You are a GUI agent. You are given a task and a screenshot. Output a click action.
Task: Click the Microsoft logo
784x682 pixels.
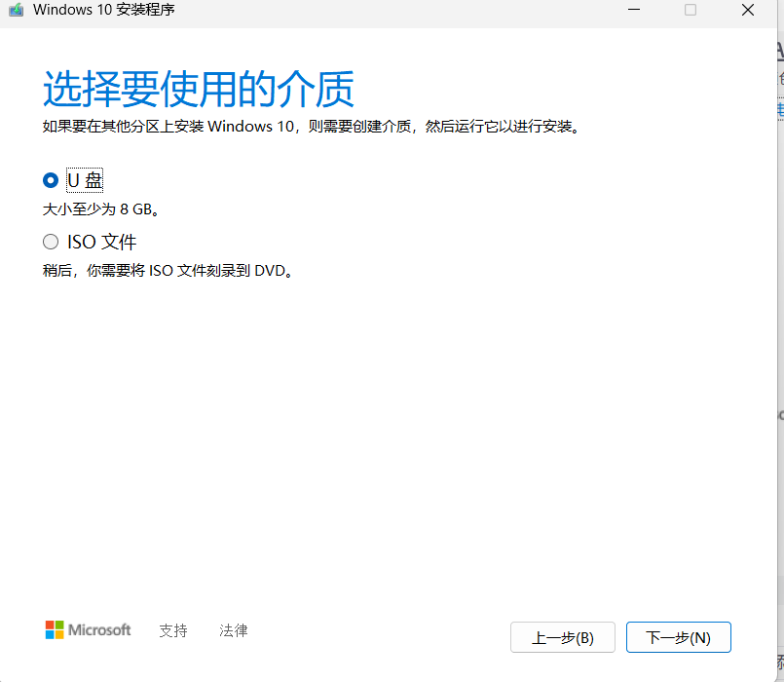tap(88, 630)
